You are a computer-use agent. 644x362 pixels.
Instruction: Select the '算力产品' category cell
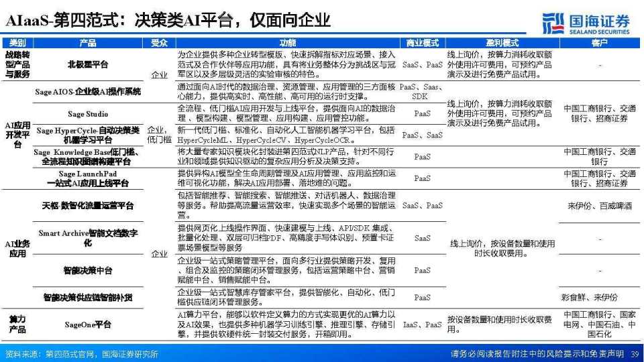(x=17, y=324)
